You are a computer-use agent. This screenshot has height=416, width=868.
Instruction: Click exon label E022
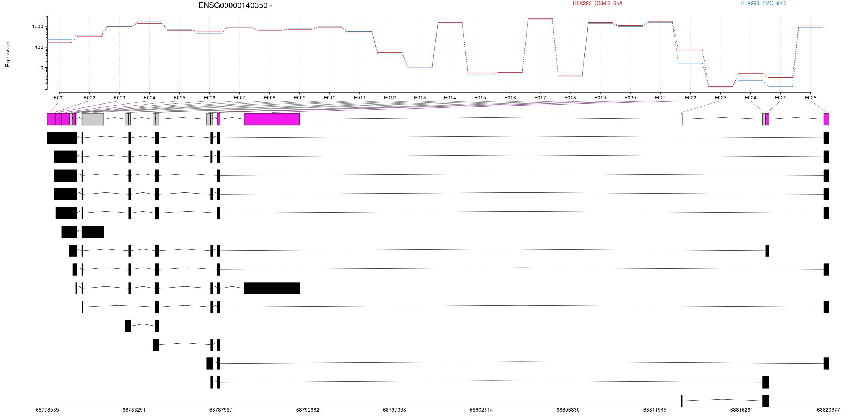(690, 98)
